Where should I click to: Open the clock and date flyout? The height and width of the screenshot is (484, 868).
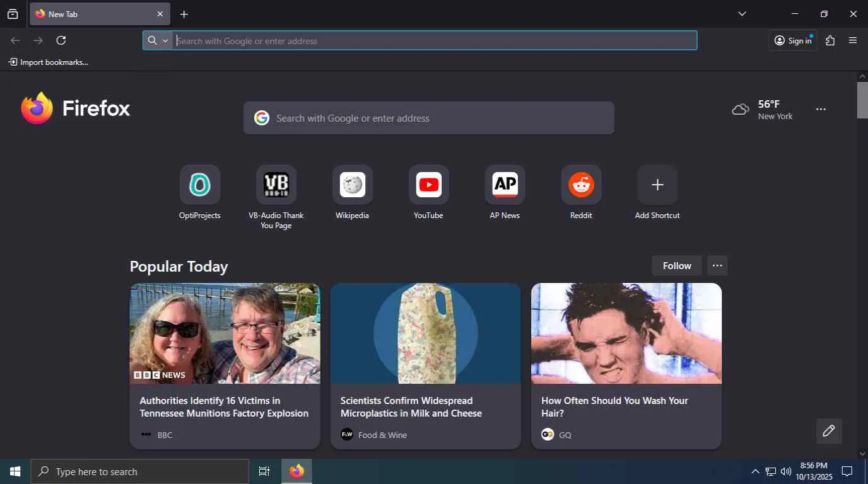pyautogui.click(x=814, y=471)
